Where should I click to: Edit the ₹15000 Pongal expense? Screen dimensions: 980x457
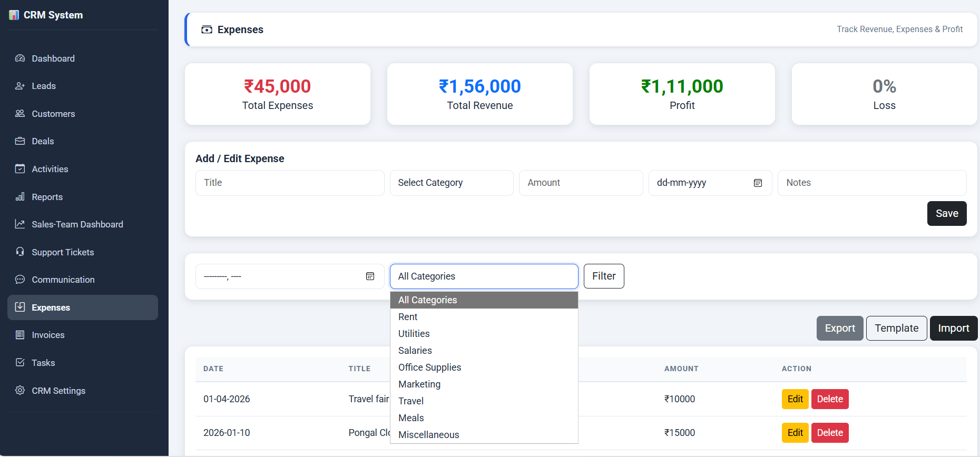pyautogui.click(x=795, y=433)
